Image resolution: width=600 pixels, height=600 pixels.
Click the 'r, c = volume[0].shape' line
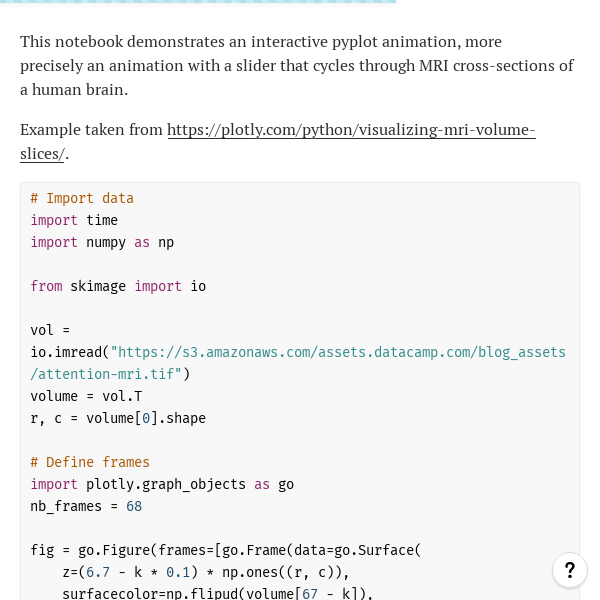pos(118,418)
